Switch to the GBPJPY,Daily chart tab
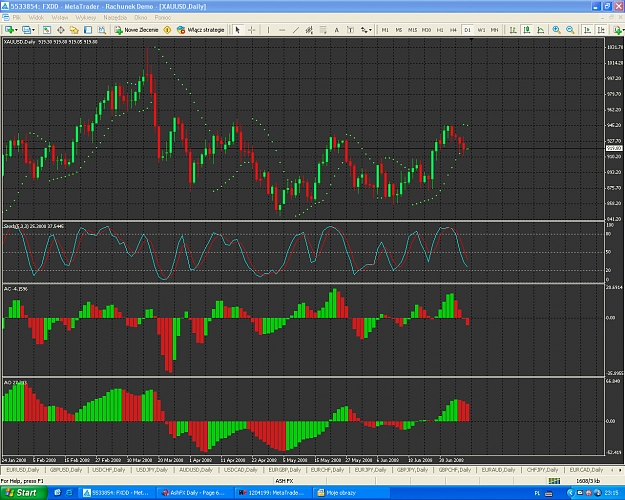 (413, 470)
